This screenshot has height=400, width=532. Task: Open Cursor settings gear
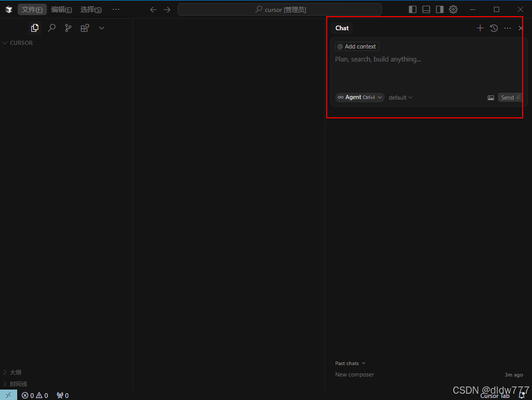coord(453,9)
